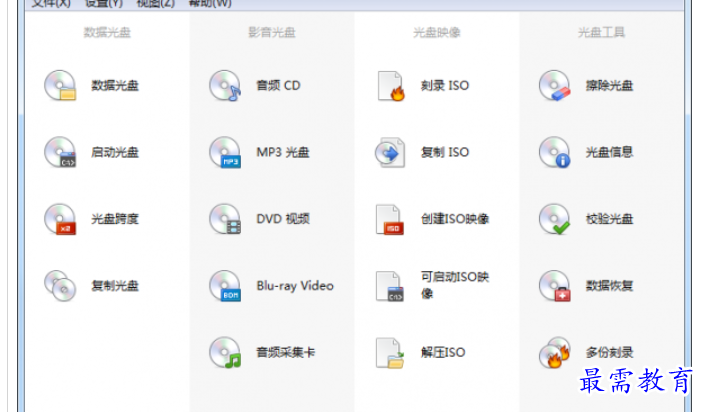Click the 光盘工具 column header text

point(601,32)
